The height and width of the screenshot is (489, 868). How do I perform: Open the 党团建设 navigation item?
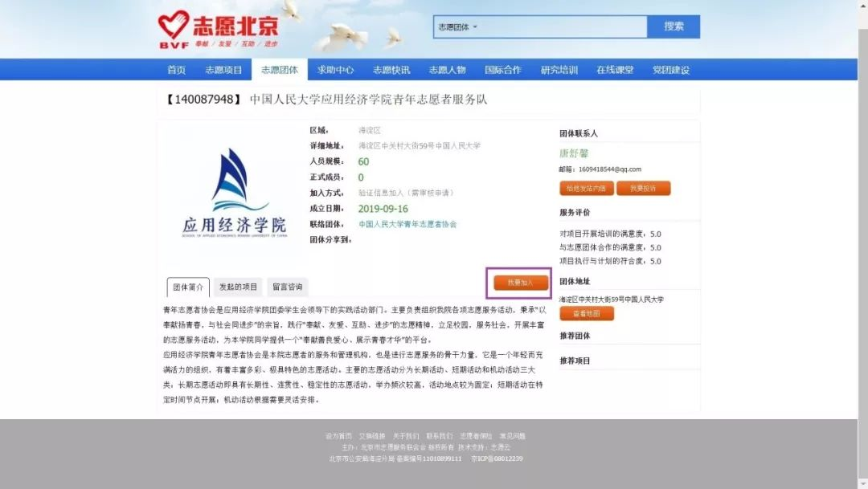(x=670, y=70)
